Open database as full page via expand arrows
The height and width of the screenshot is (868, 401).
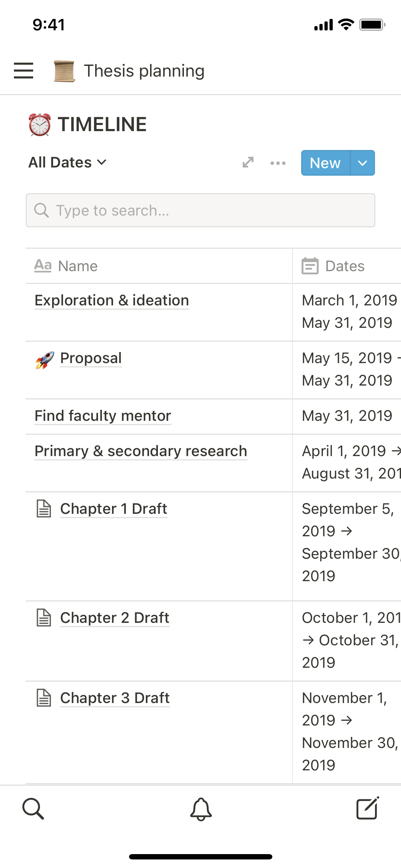coord(248,162)
